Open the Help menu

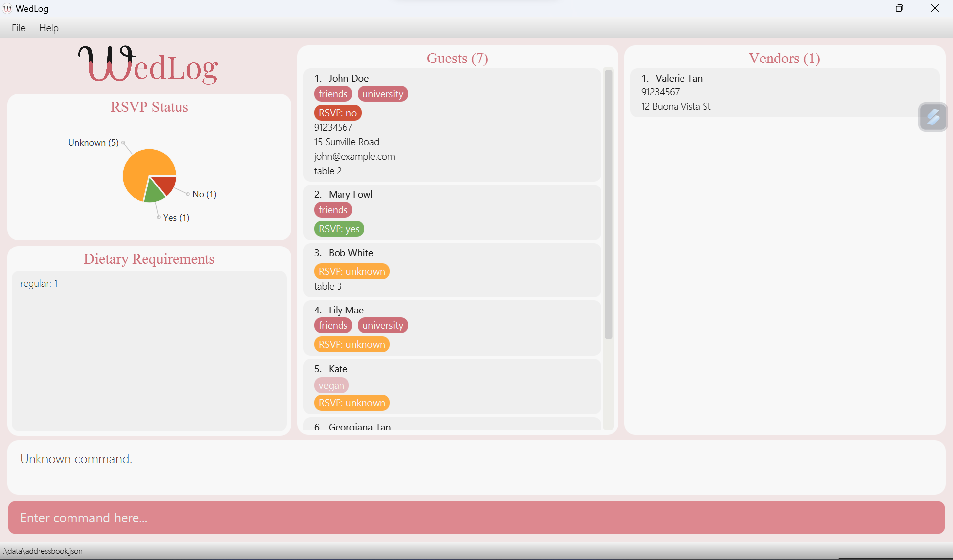click(x=49, y=28)
